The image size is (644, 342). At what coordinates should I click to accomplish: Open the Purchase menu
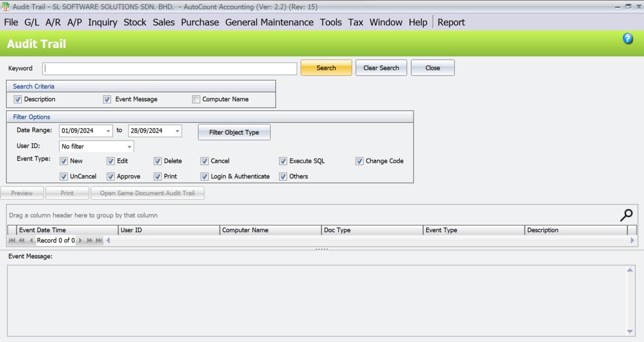pyautogui.click(x=200, y=22)
